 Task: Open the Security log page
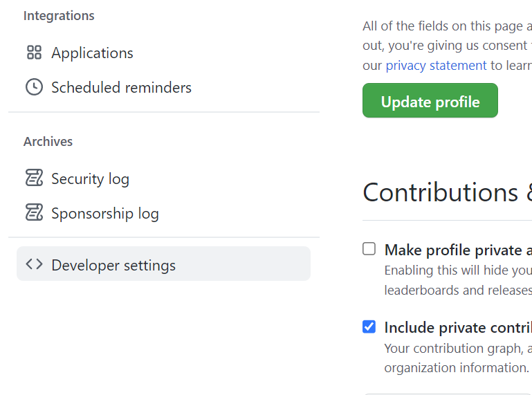click(90, 178)
